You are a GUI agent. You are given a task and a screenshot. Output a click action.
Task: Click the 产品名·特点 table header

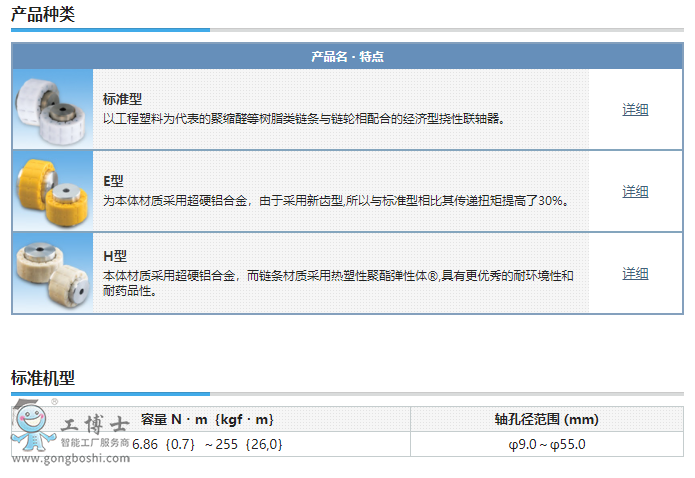(347, 57)
